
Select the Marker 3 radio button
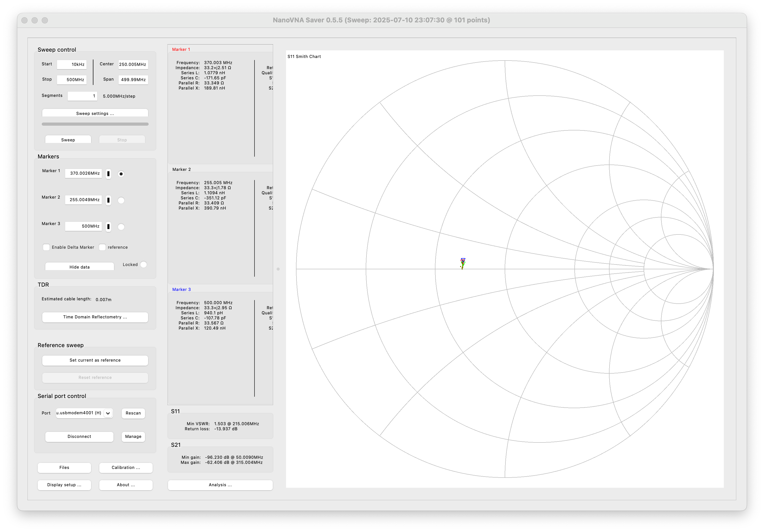(121, 227)
